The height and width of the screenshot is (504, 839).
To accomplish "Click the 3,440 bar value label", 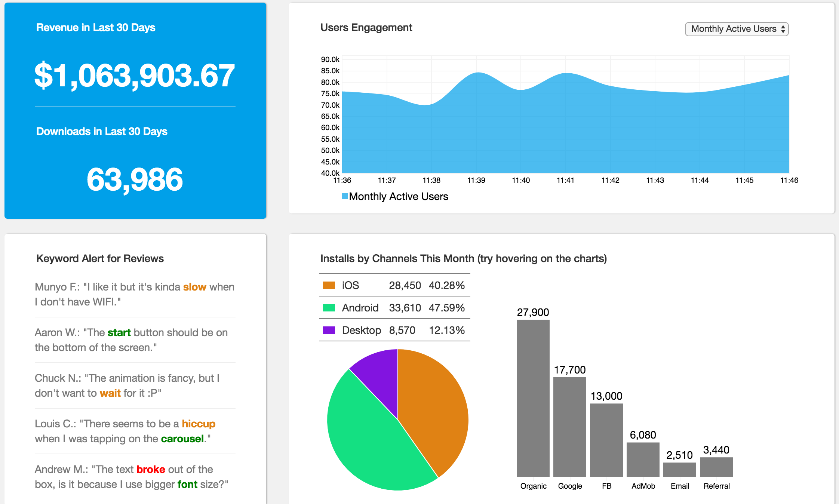I will 716,450.
